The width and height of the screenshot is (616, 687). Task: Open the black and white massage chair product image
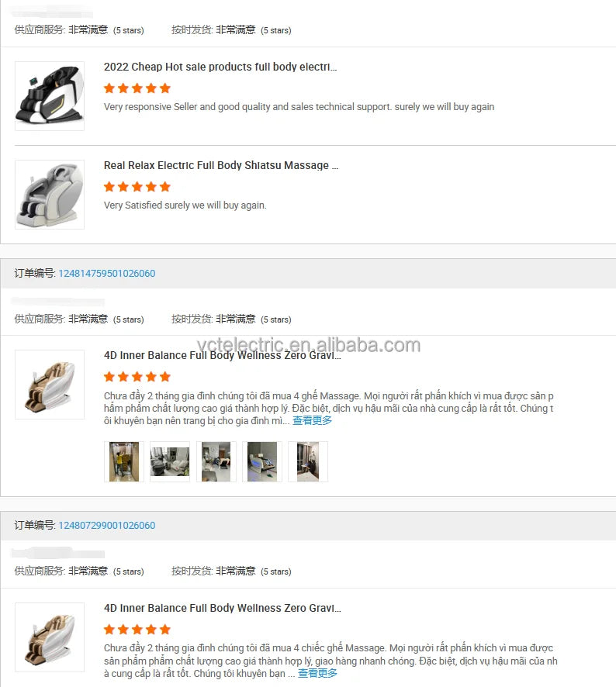pos(50,96)
